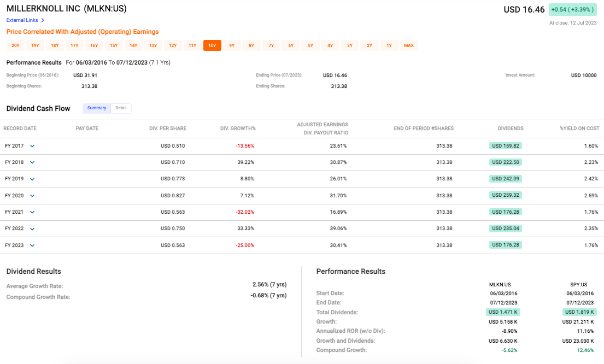Expand the FY 2021 row chevron
The image size is (604, 364).
32,212
